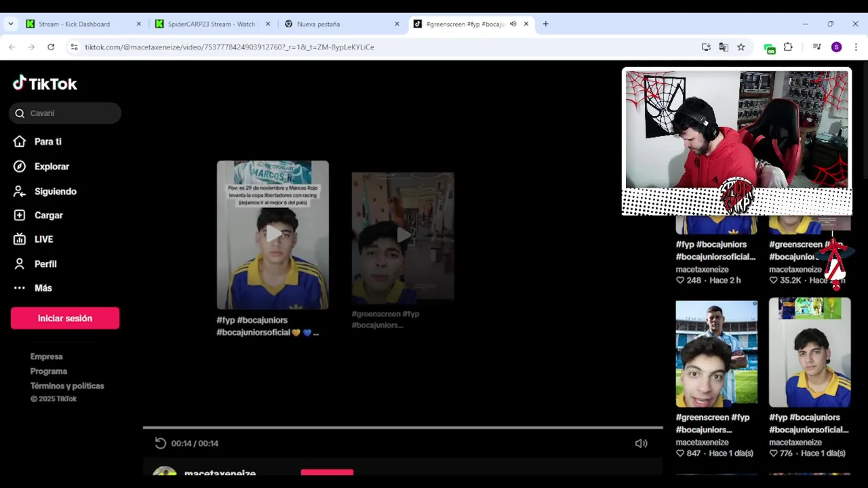This screenshot has height=488, width=868.
Task: Click the © 2025 TikTok text
Action: tap(54, 399)
